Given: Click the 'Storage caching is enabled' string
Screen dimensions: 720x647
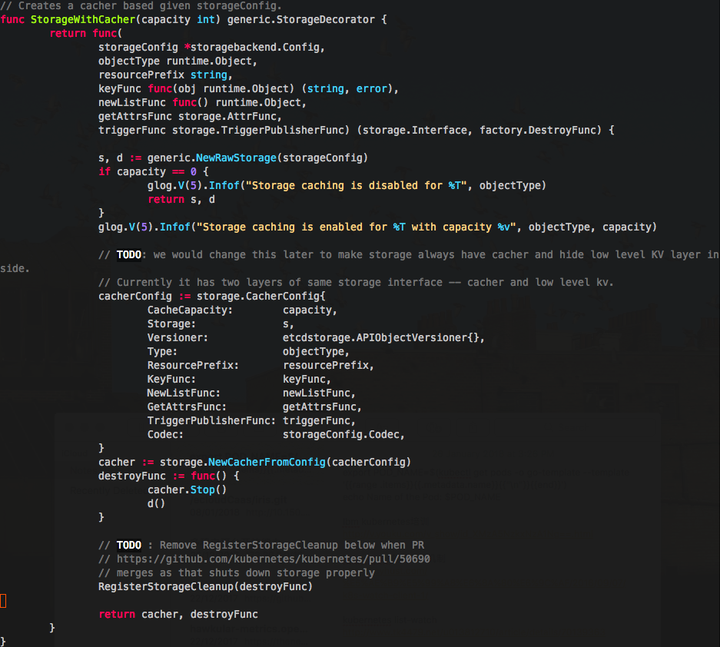Looking at the screenshot, I should 356,227.
